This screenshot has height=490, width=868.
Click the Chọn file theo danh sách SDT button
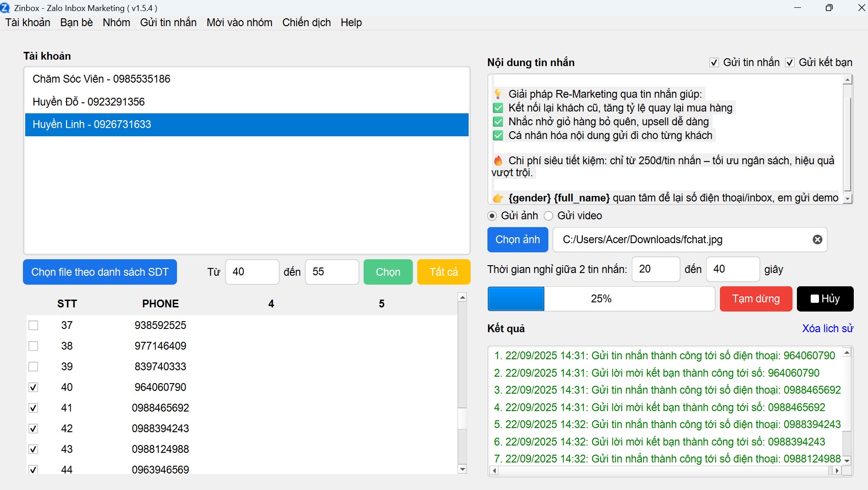[x=100, y=272]
